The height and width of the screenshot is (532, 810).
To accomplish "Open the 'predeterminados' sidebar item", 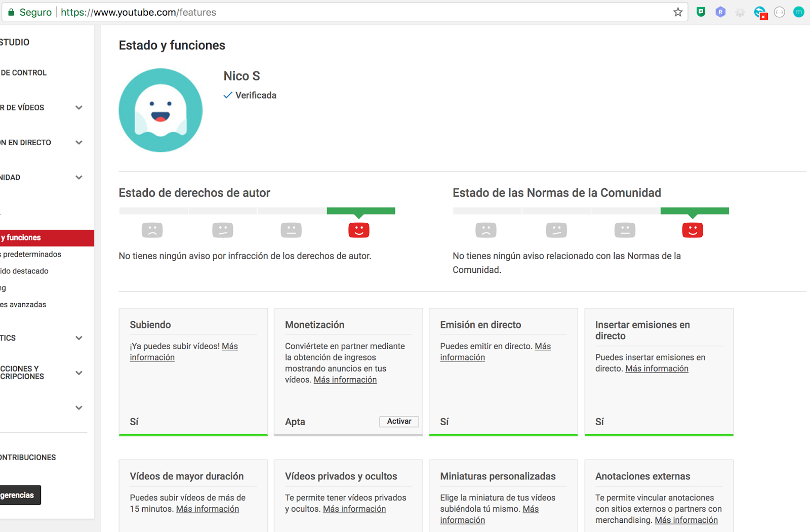I will [30, 255].
